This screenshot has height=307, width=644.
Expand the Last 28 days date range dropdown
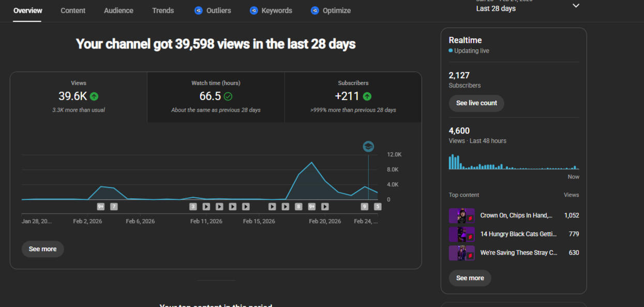pyautogui.click(x=576, y=6)
